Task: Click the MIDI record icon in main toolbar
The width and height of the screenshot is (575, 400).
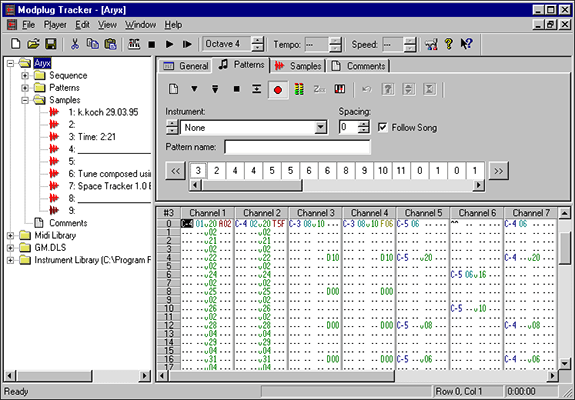Action: pyautogui.click(x=134, y=44)
